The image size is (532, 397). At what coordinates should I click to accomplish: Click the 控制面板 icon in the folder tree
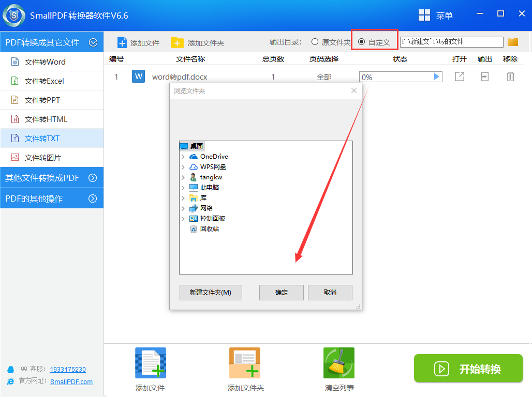point(194,219)
